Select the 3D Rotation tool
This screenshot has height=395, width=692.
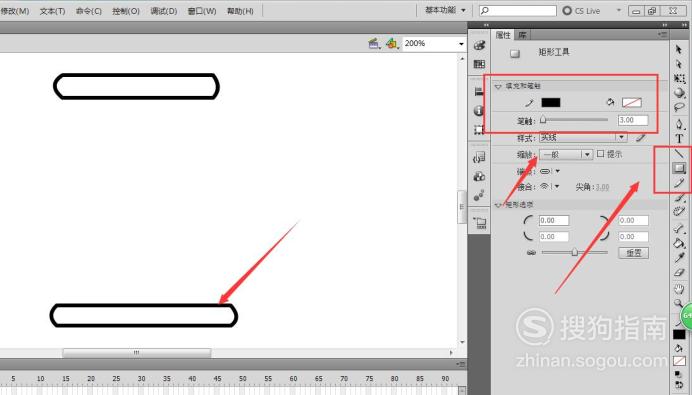[679, 93]
